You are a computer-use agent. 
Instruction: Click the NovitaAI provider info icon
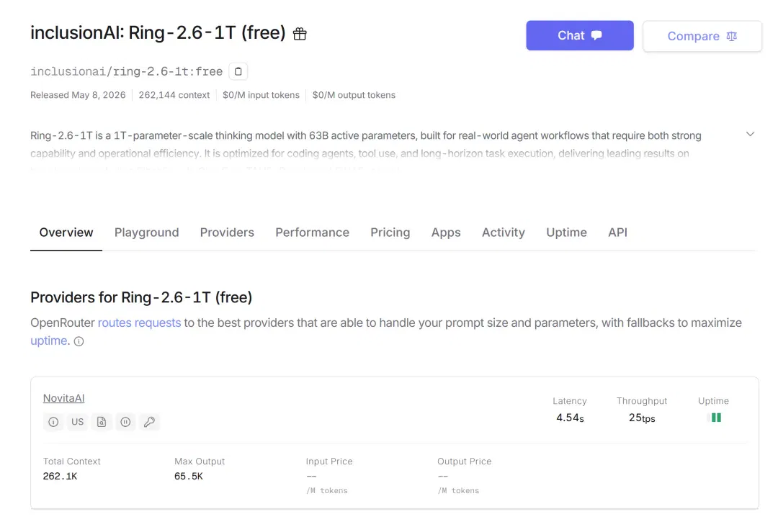[53, 422]
